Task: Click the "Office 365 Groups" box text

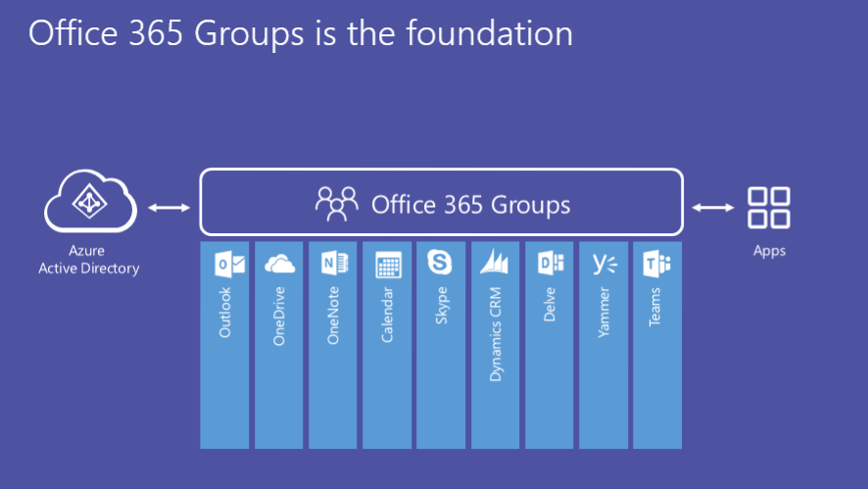Action: (x=470, y=205)
